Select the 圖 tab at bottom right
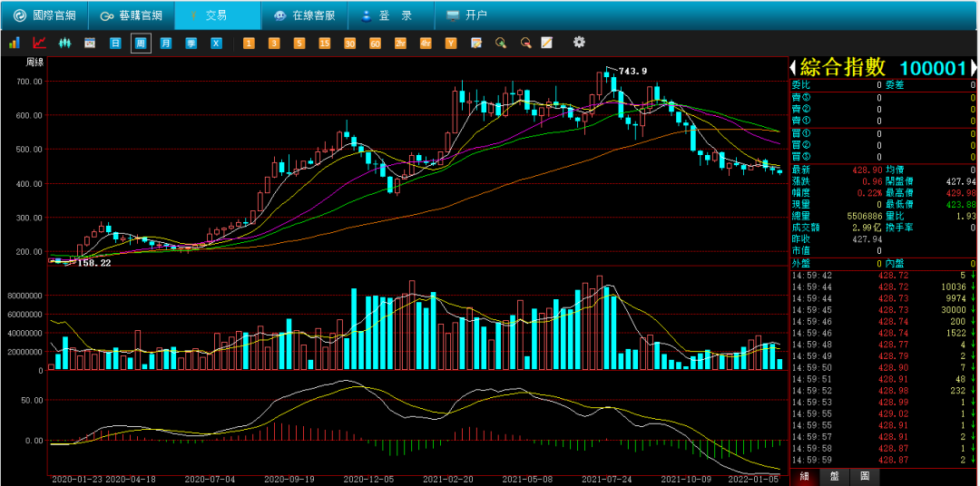Screen dimensions: 980x486 pos(865,476)
